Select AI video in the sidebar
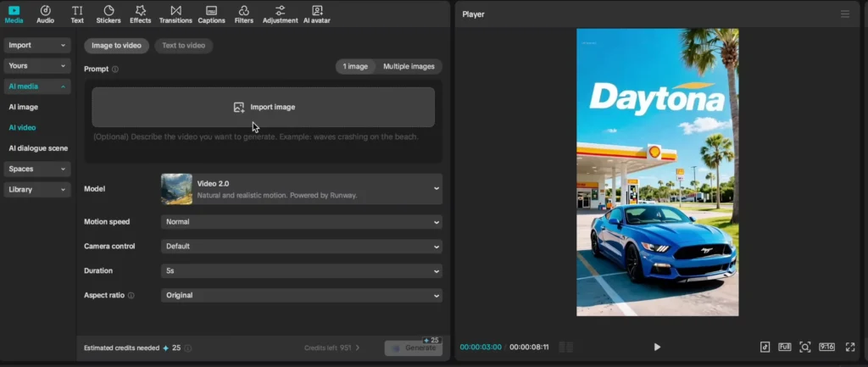The image size is (868, 367). pyautogui.click(x=22, y=127)
